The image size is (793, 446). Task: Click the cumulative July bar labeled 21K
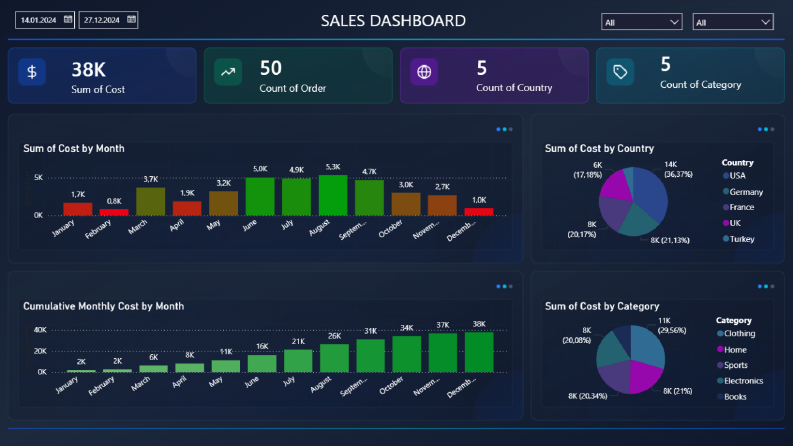[298, 361]
